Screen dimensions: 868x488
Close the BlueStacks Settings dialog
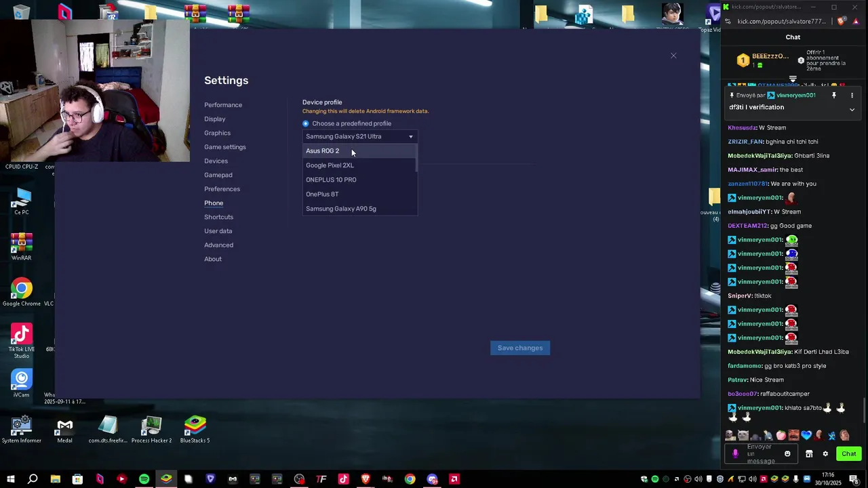(673, 56)
